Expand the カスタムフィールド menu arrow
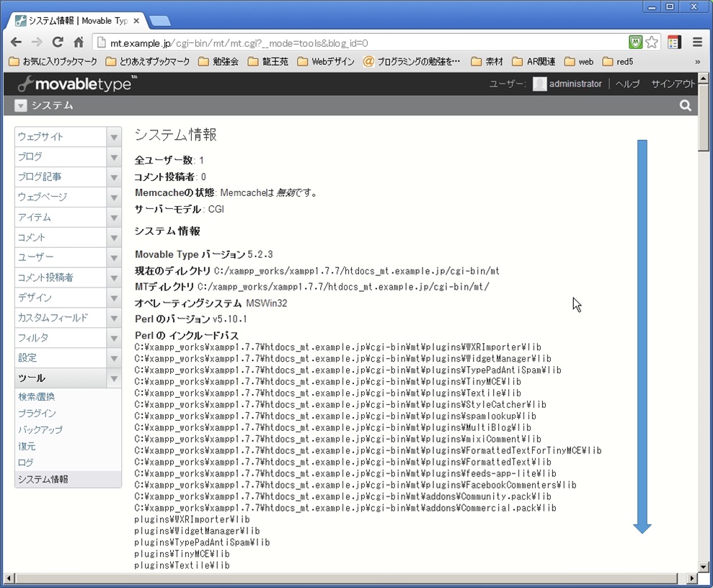 [114, 318]
